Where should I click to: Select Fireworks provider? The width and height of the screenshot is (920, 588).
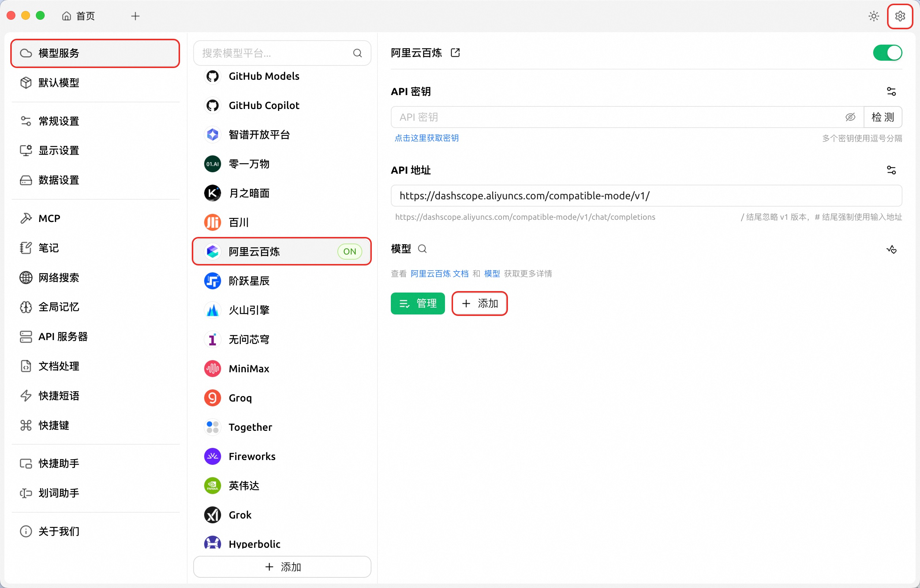click(282, 457)
